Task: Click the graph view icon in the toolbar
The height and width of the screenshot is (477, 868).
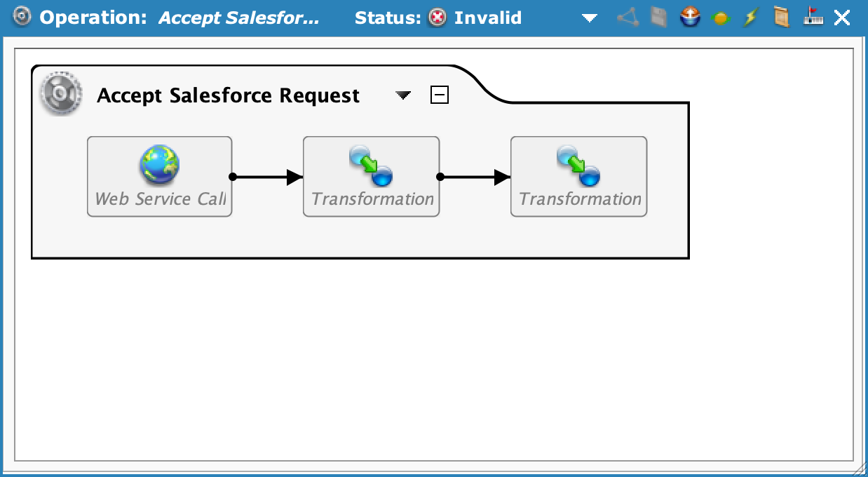Action: point(626,18)
